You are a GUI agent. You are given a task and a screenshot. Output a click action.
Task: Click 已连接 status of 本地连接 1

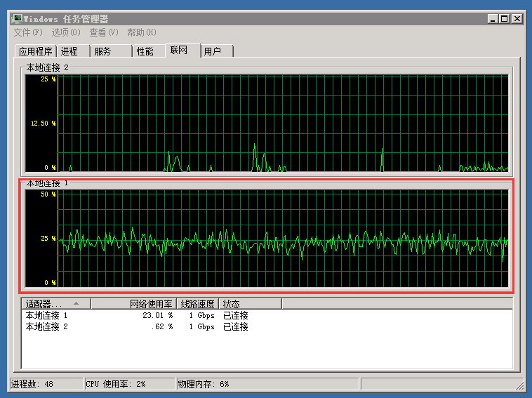(x=235, y=316)
